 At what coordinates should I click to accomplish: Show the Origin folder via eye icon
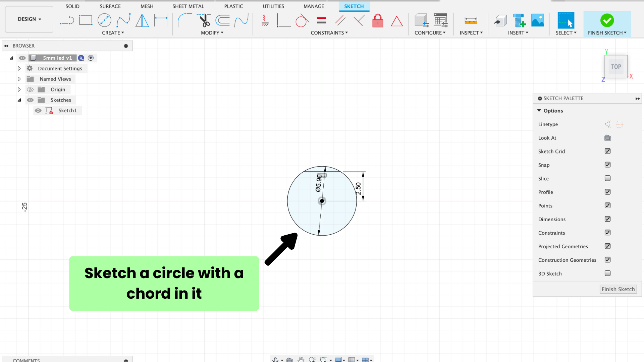click(x=30, y=89)
